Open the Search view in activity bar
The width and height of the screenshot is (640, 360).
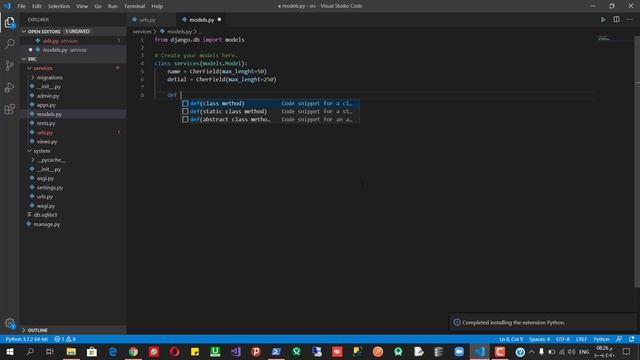click(9, 43)
